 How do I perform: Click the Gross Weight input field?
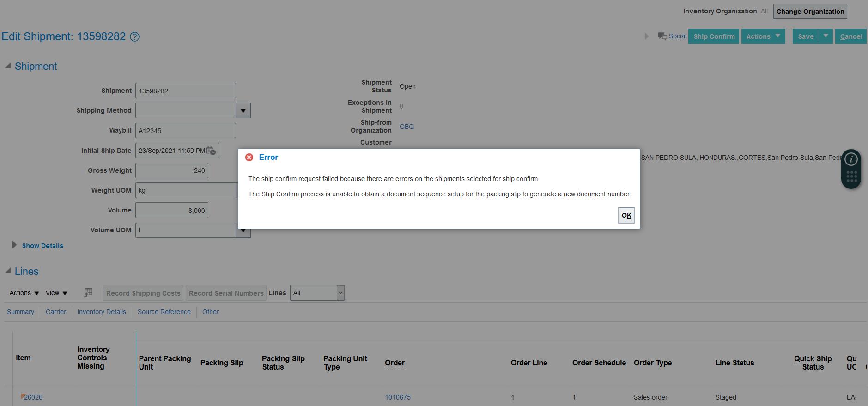tap(172, 170)
